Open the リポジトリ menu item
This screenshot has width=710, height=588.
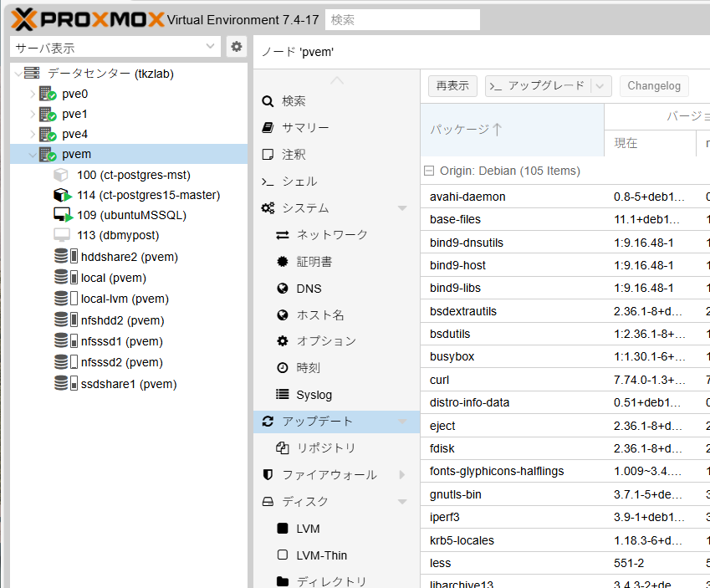coord(336,448)
